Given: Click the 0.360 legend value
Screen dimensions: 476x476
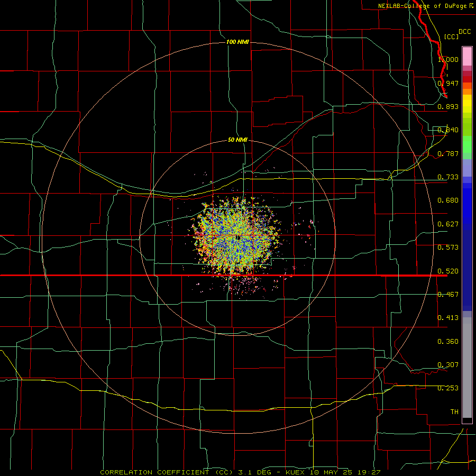Looking at the screenshot, I should click(x=448, y=342).
